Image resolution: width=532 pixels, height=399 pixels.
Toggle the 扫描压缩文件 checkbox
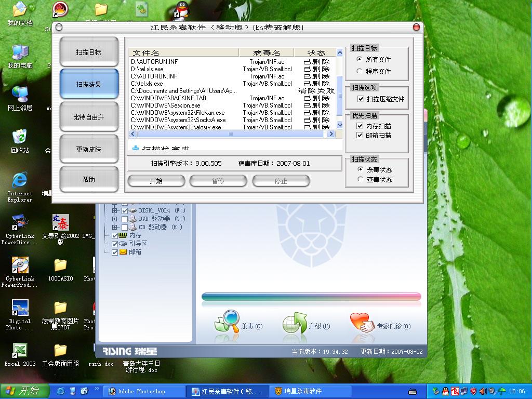point(361,99)
